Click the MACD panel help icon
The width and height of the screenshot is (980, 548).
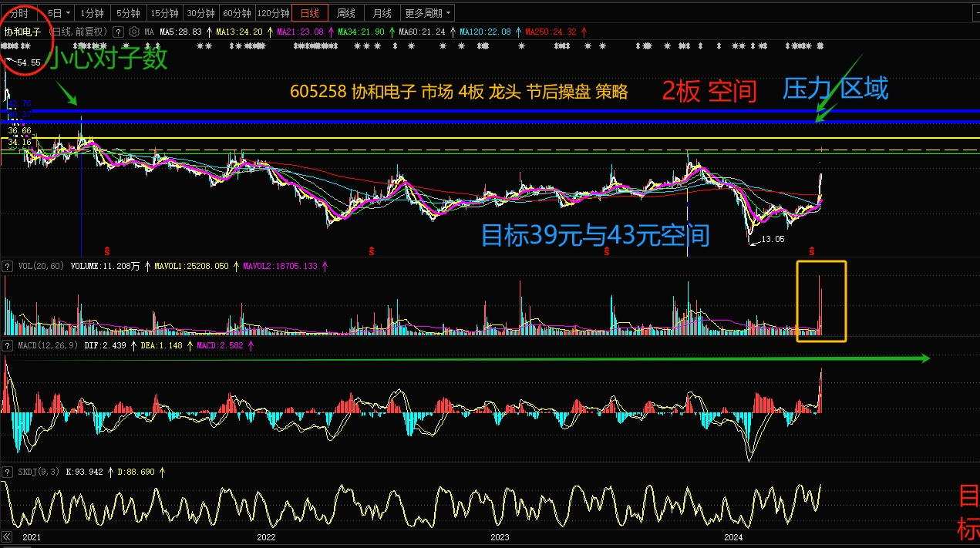click(x=8, y=345)
